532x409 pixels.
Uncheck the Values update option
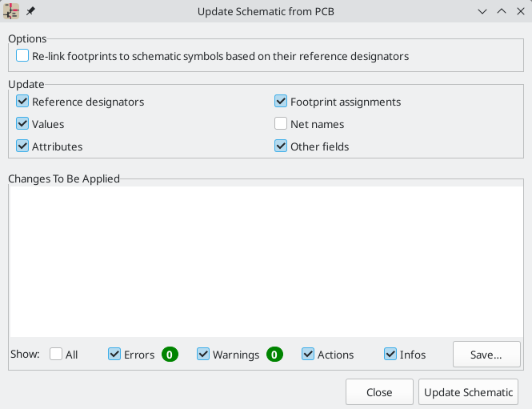tap(22, 124)
